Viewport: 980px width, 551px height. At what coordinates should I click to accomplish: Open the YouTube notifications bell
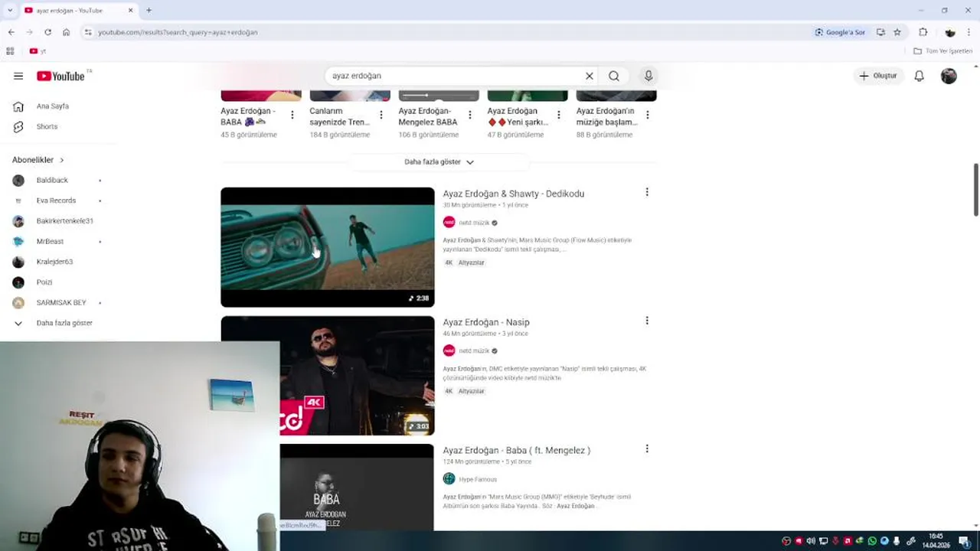pos(919,76)
